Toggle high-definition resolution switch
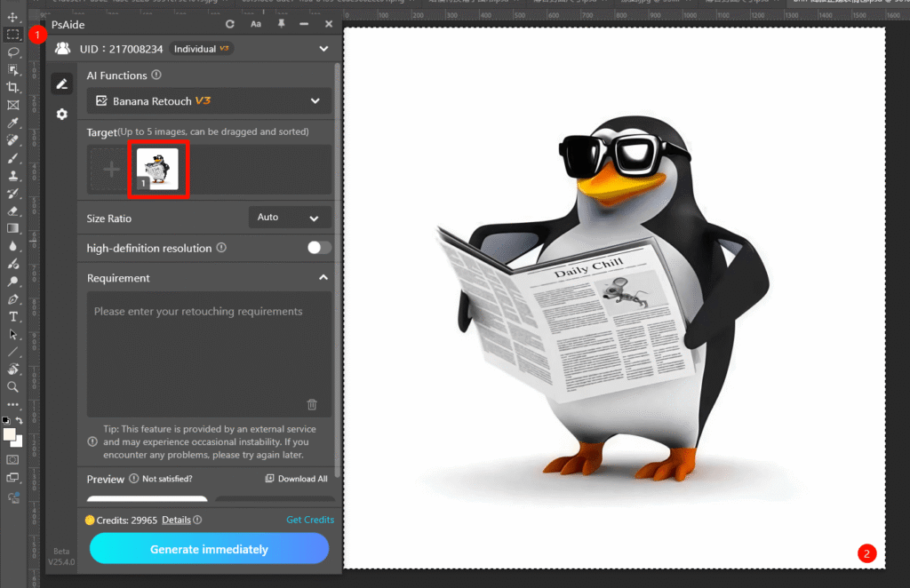 click(319, 248)
